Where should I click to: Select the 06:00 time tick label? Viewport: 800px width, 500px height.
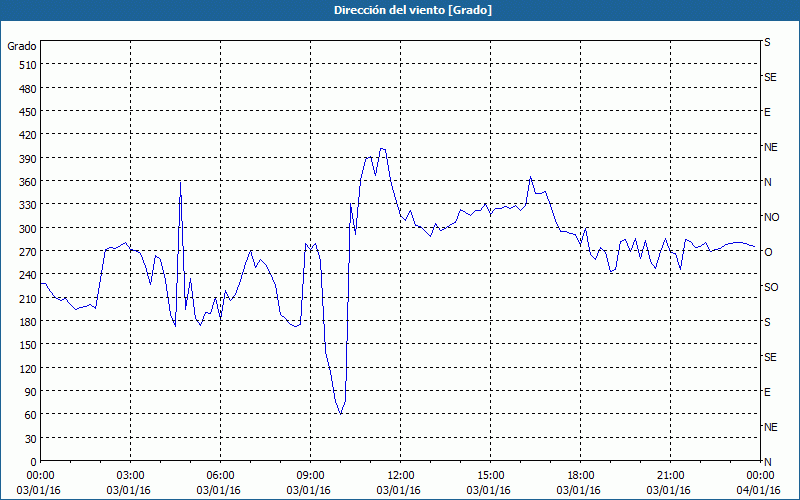pyautogui.click(x=220, y=476)
